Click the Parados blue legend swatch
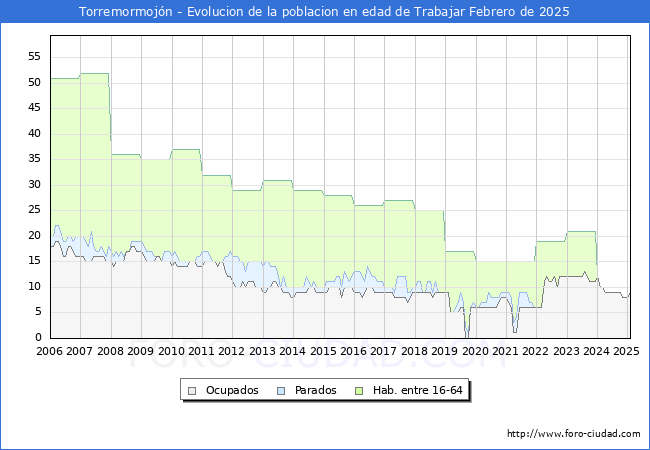The width and height of the screenshot is (650, 450). 281,391
